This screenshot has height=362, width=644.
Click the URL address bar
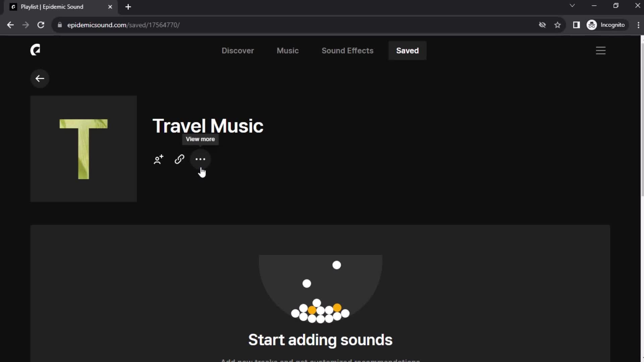click(x=123, y=25)
